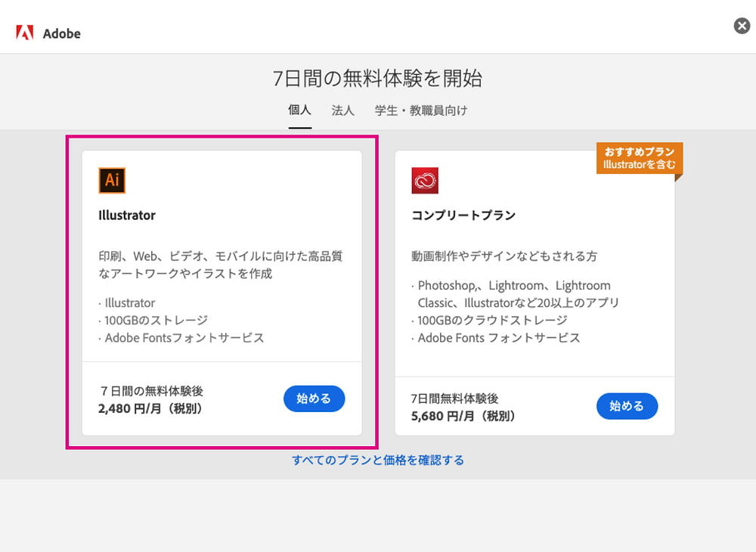Switch to the 法人 tab
The image size is (756, 552).
coord(342,110)
